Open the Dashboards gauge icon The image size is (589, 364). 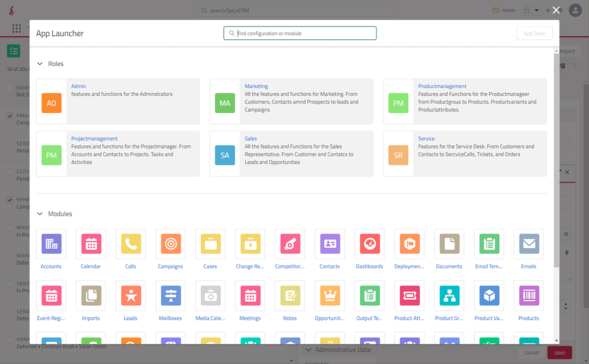(x=370, y=244)
